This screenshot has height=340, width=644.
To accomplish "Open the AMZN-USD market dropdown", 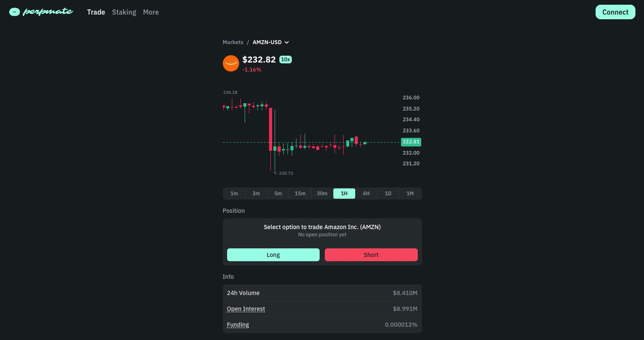I will 271,42.
